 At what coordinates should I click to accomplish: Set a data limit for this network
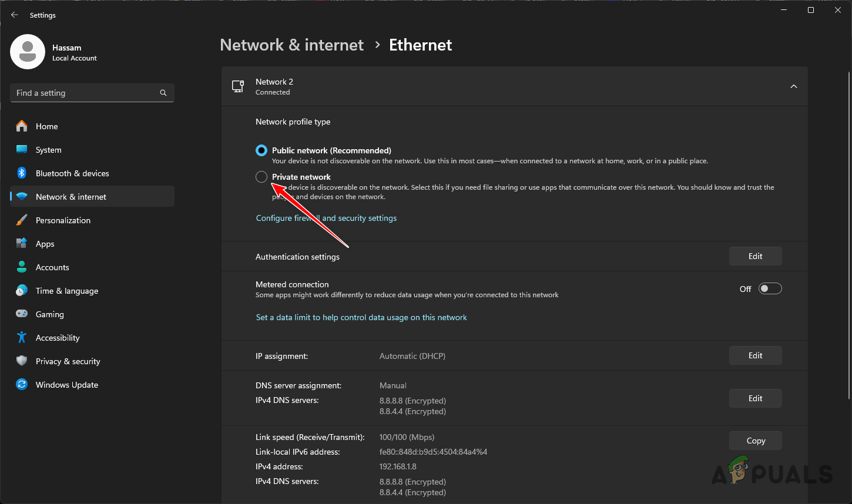click(x=361, y=317)
